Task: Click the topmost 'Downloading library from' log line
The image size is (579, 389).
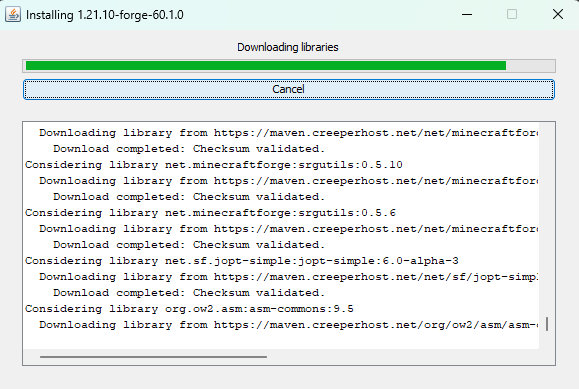Action: point(289,133)
